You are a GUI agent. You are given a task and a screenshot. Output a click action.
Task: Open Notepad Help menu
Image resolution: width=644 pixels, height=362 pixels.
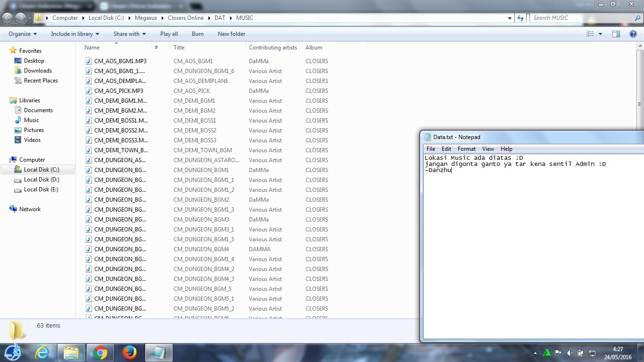click(x=506, y=149)
